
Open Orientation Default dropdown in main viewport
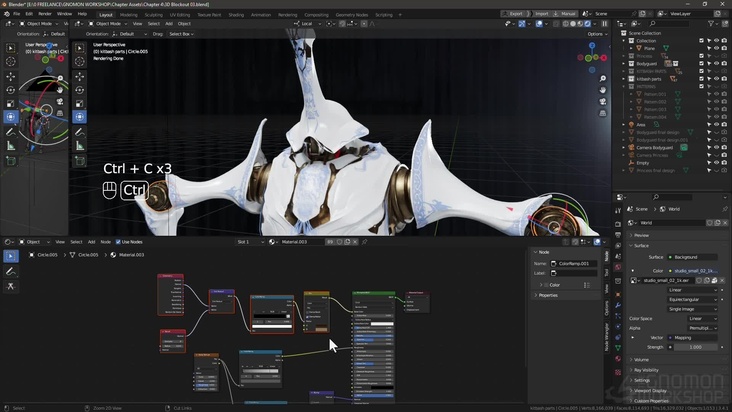129,34
